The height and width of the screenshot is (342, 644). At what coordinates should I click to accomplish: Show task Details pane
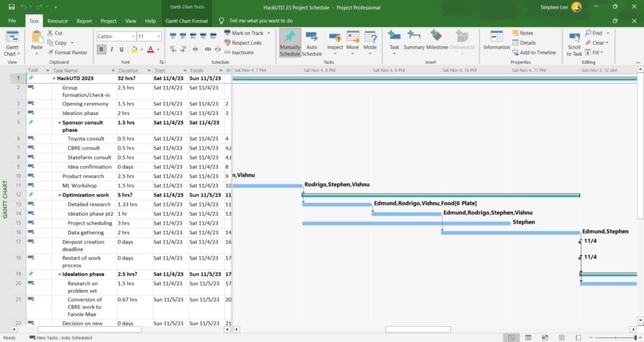pos(523,42)
